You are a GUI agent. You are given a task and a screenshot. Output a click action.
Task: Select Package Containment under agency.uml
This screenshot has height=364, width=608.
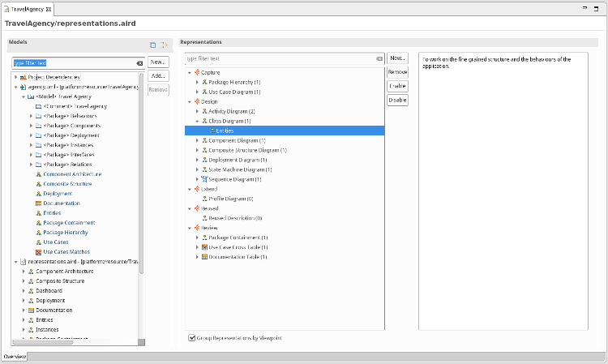pyautogui.click(x=69, y=223)
